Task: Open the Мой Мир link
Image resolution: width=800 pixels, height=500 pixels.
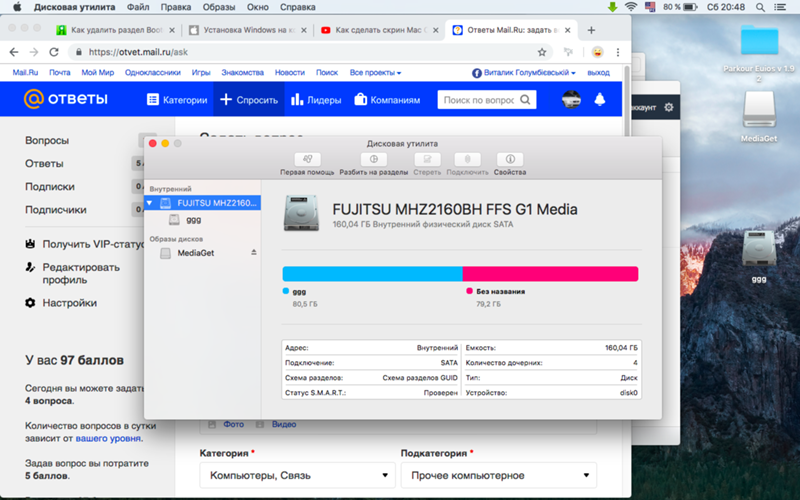Action: (x=97, y=72)
